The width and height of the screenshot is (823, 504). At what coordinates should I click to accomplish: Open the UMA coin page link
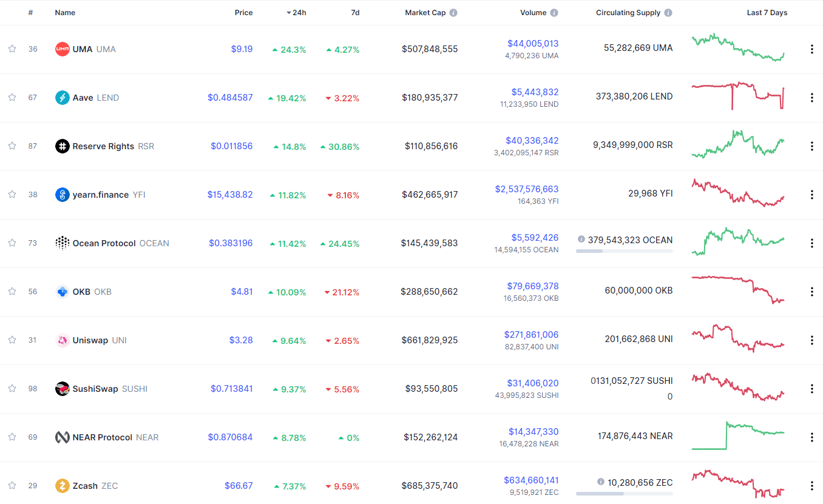(94, 49)
